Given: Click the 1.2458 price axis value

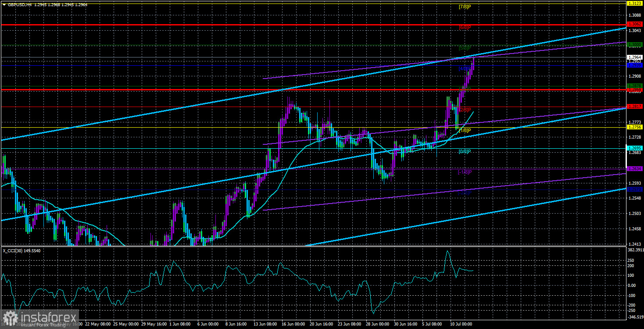Looking at the screenshot, I should coord(635,229).
